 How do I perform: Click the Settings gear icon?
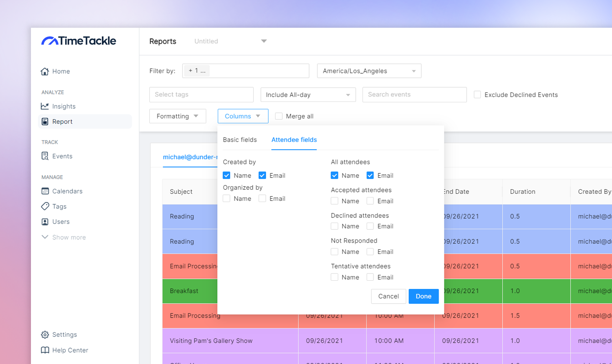pos(45,334)
